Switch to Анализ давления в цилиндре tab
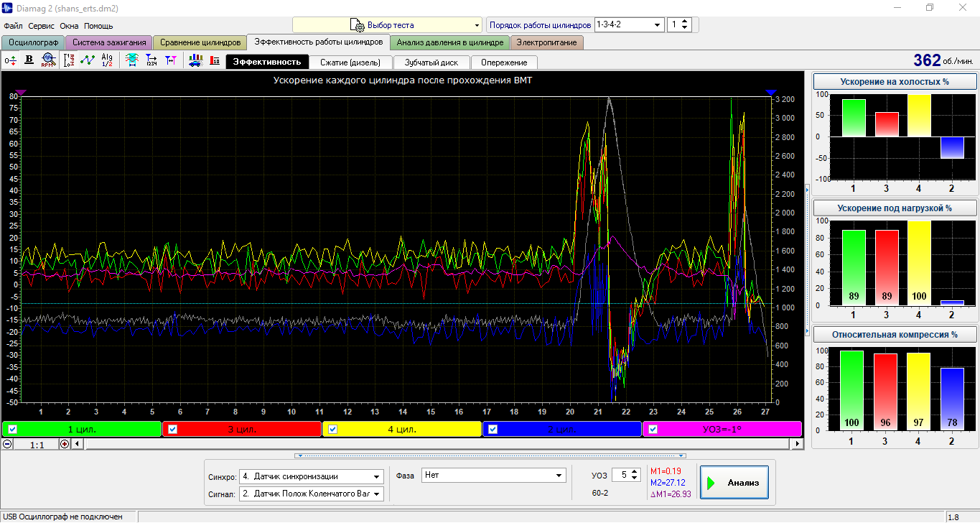980x523 pixels. click(x=450, y=42)
